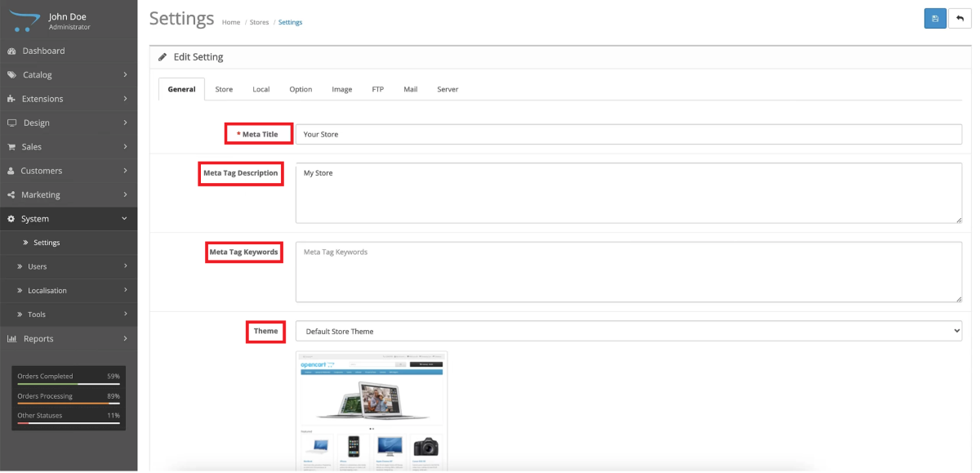Click the Settings breadcrumb link
The image size is (980, 473).
coord(290,22)
